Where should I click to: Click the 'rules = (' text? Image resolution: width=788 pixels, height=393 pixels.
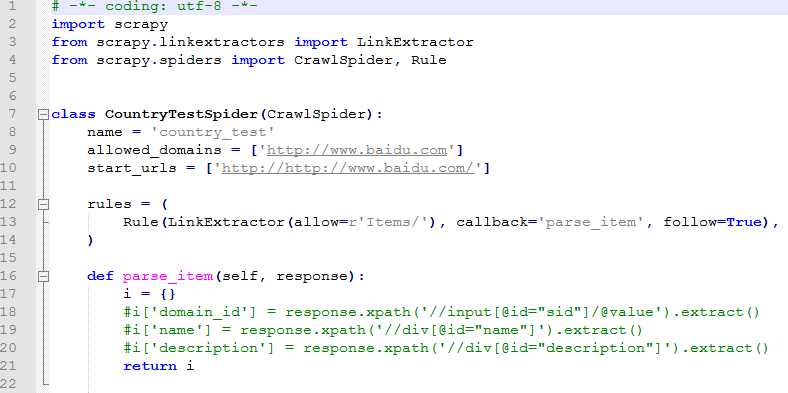127,204
